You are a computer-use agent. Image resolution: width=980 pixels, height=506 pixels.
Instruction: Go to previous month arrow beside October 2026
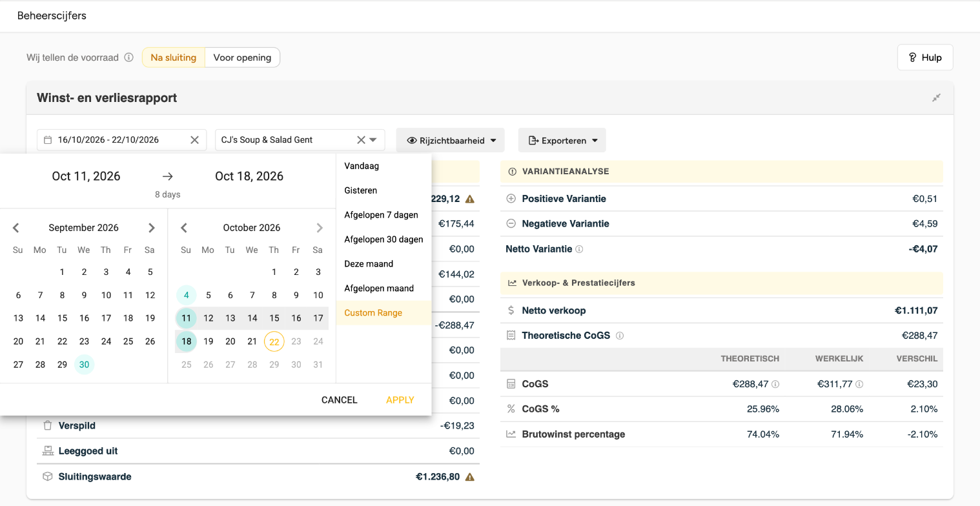coord(184,228)
